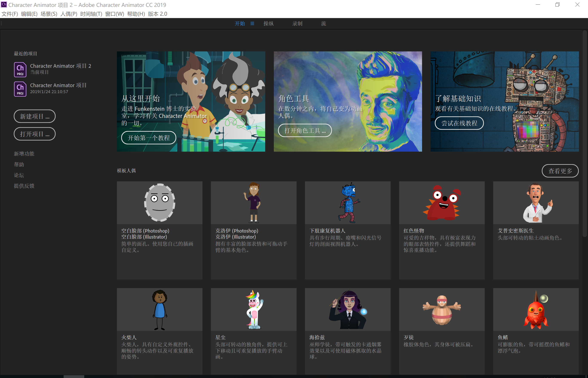This screenshot has height=378, width=588.
Task: Select the 星尘 unicorn puppet thumbnail
Action: 254,310
